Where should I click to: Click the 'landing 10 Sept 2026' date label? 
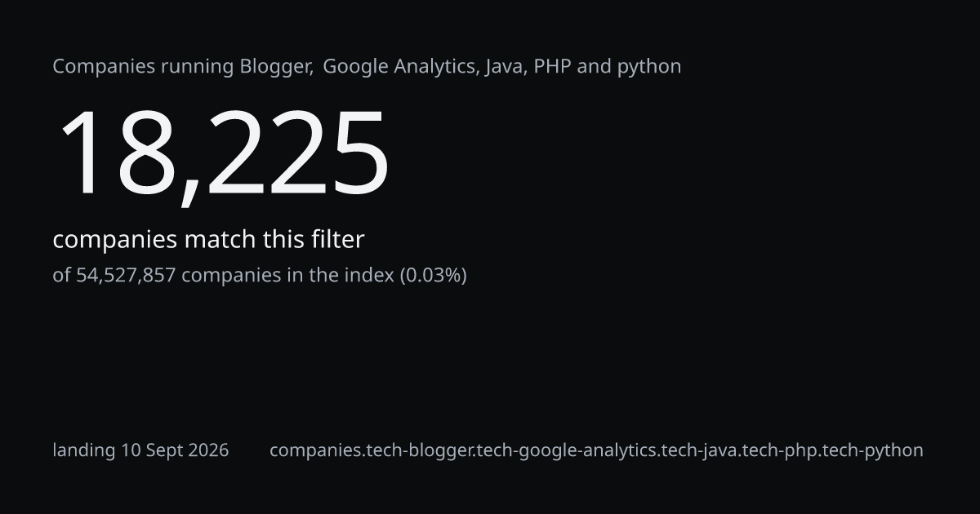pos(140,450)
